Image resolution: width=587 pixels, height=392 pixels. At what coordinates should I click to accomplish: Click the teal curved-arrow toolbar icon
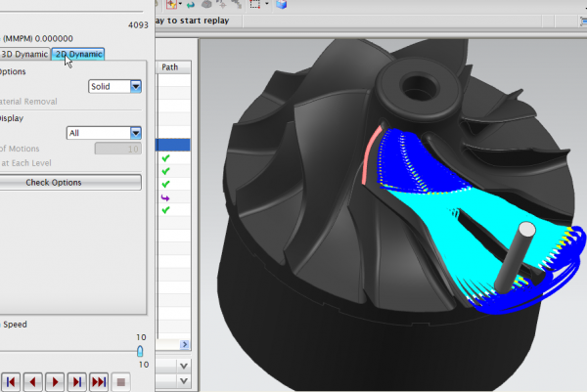[191, 4]
